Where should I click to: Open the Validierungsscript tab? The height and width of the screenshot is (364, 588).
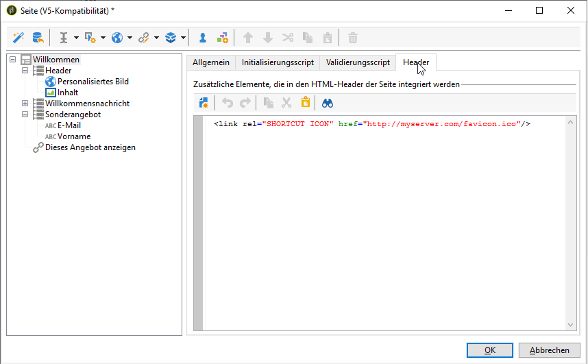click(358, 62)
